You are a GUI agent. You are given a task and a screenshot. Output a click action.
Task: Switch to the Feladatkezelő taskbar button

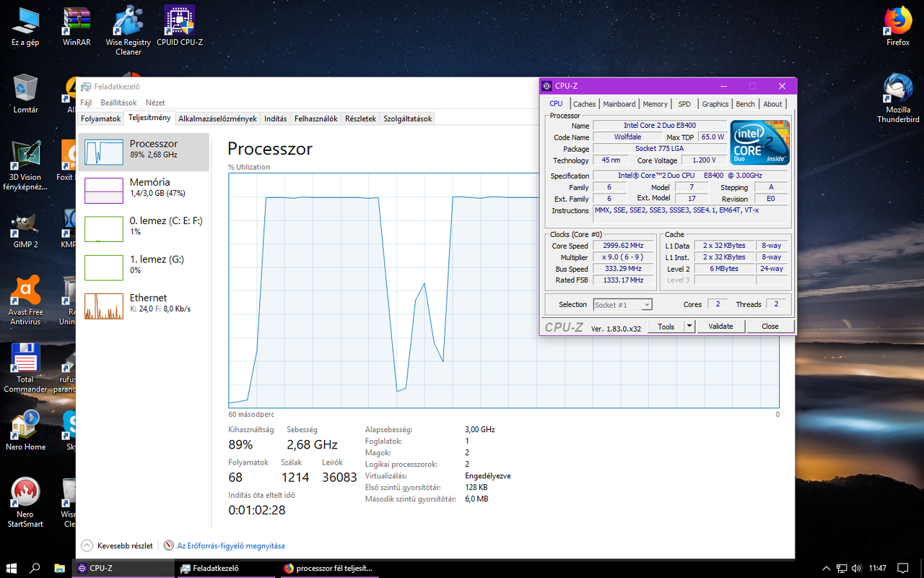pos(227,568)
